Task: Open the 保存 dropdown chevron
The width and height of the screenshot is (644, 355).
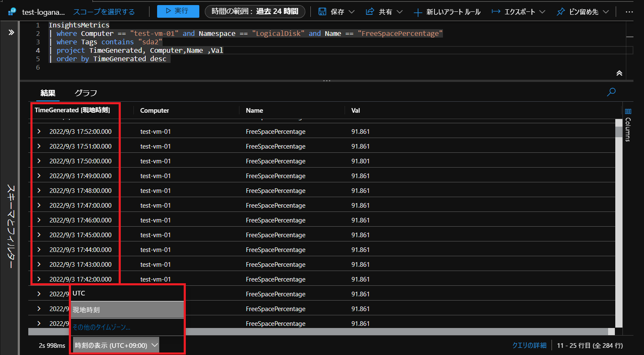Action: pos(352,12)
